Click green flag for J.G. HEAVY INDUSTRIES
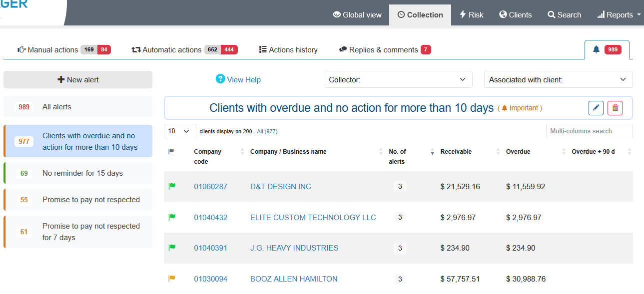Viewport: 644px width, 294px height. pos(172,248)
